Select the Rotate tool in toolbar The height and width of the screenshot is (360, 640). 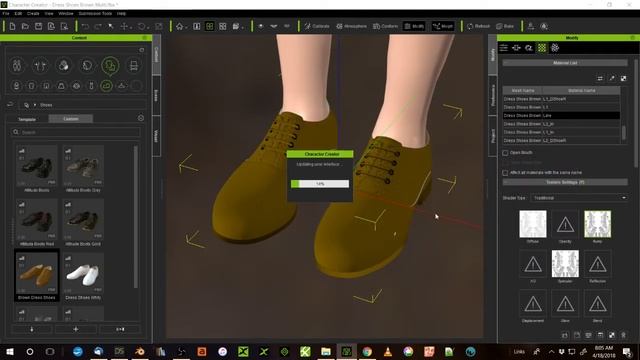point(141,27)
